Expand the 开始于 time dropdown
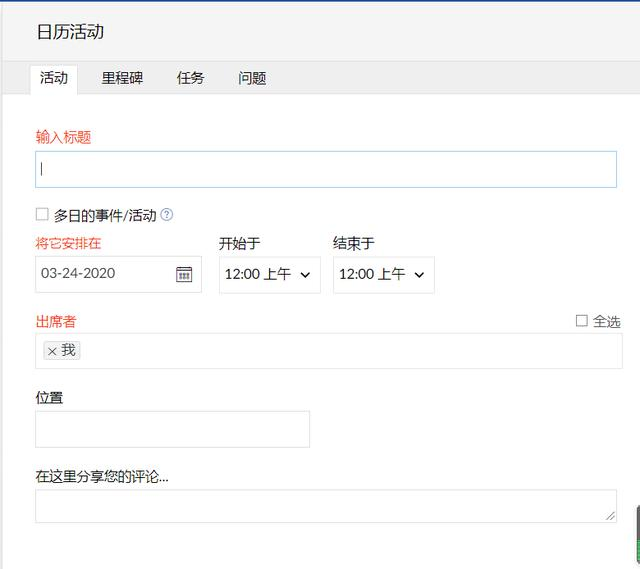This screenshot has width=640, height=569. (269, 274)
